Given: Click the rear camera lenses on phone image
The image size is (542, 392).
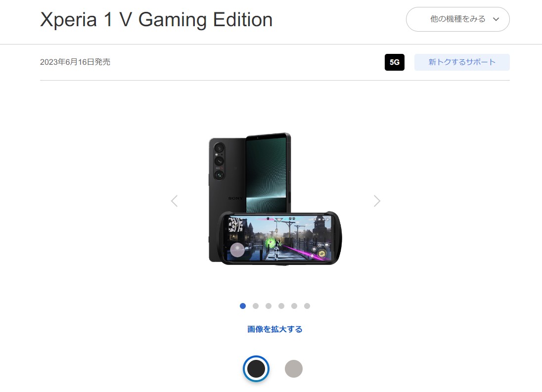Looking at the screenshot, I should [219, 161].
